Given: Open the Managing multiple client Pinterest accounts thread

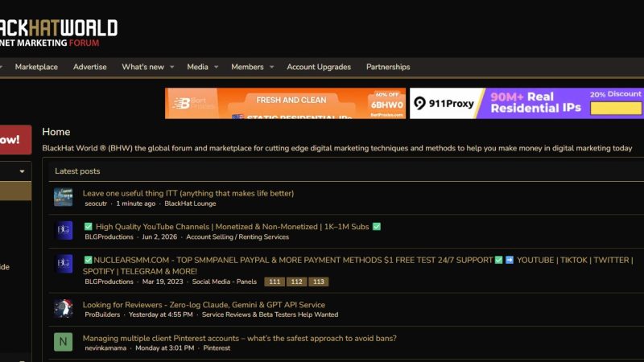Looking at the screenshot, I should pos(239,338).
